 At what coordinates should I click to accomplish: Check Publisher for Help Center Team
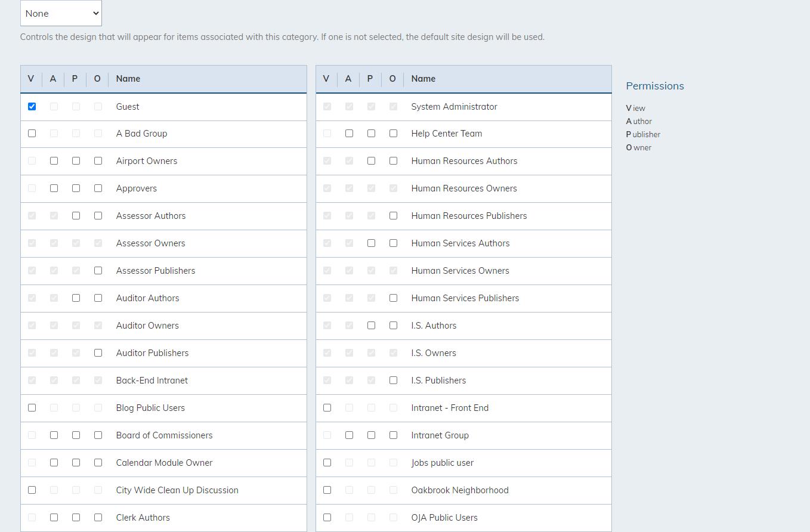(x=372, y=134)
